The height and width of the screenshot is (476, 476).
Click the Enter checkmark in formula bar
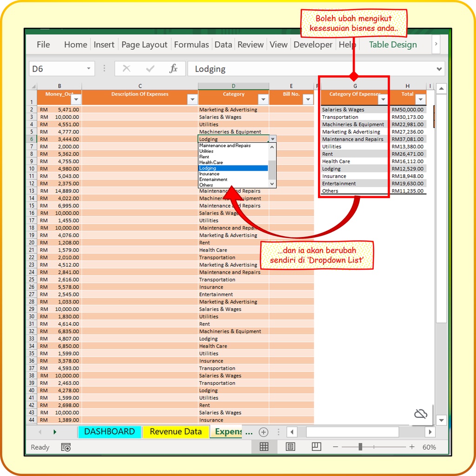click(x=150, y=69)
